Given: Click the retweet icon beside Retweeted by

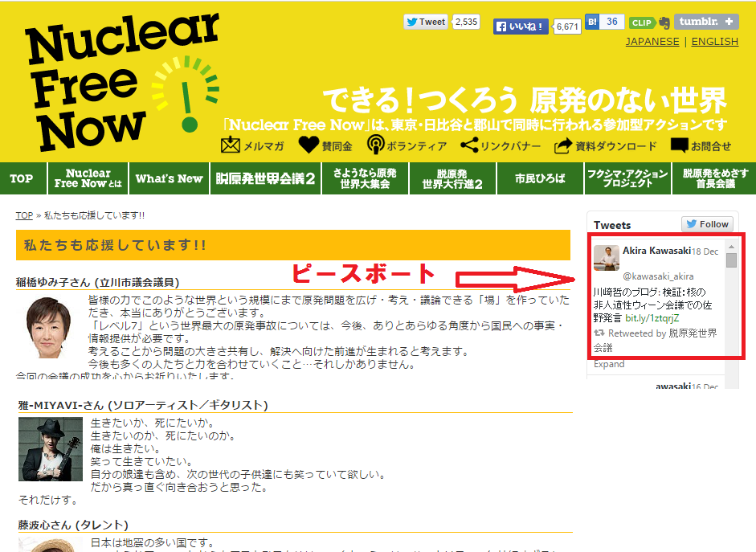Looking at the screenshot, I should [599, 333].
